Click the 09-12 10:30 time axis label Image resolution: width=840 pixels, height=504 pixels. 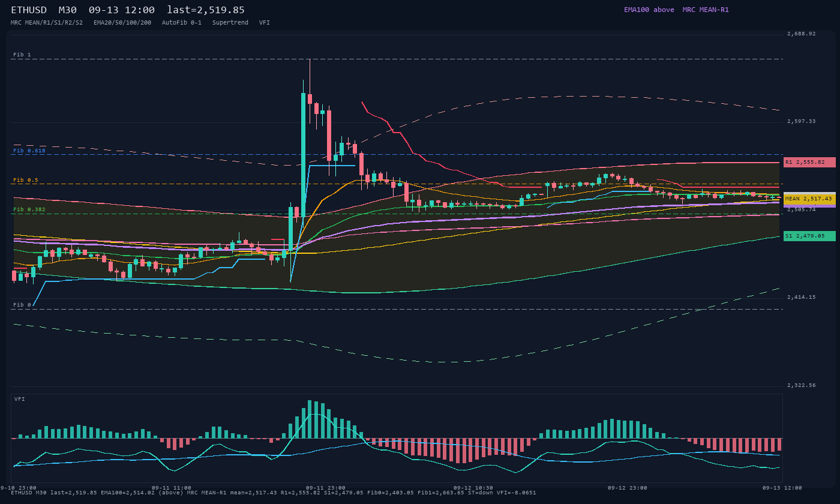(473, 488)
